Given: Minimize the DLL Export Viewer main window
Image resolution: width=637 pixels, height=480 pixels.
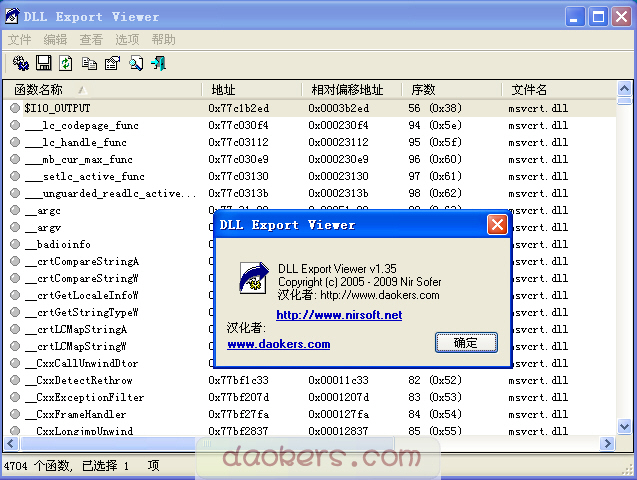Looking at the screenshot, I should point(574,17).
